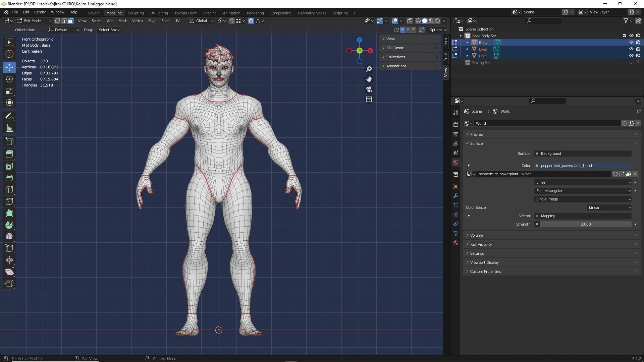Open Material properties tab
Screen dimensions: 644x362
pyautogui.click(x=455, y=243)
